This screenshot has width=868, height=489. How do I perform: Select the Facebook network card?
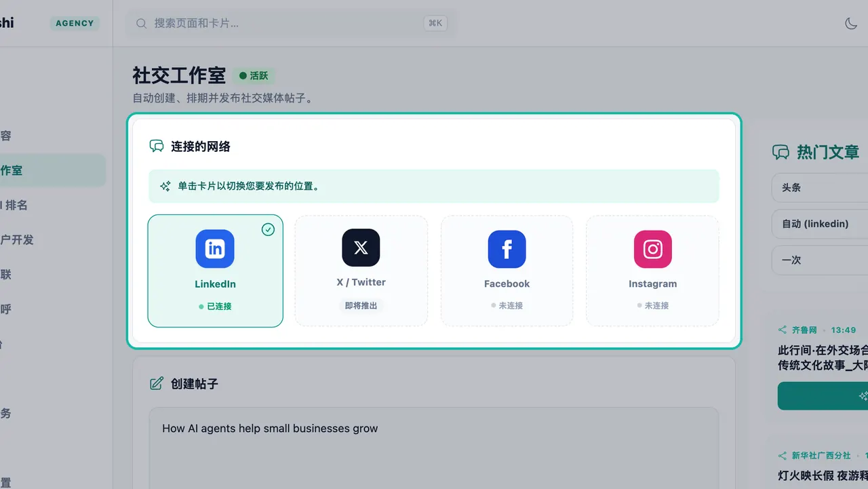pos(507,271)
